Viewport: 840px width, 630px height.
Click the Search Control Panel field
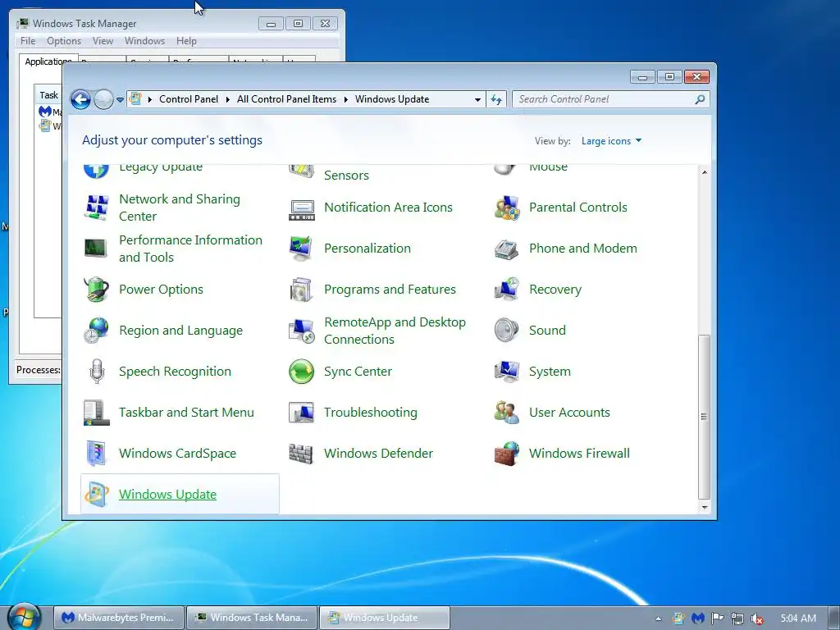[603, 99]
